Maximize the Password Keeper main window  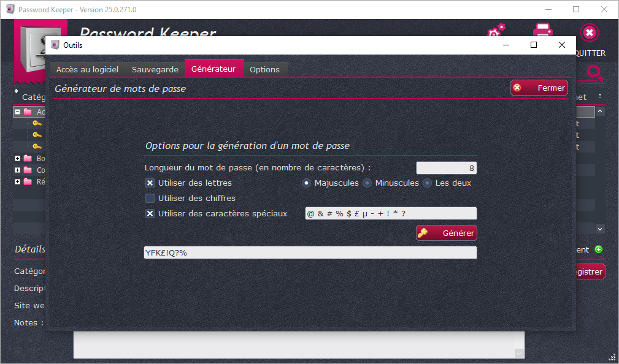576,9
